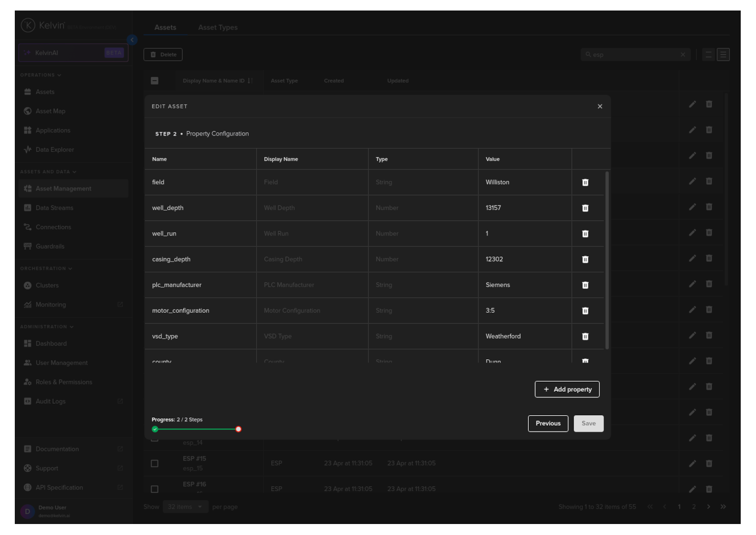
Task: Go back with the Previous button
Action: (x=548, y=424)
